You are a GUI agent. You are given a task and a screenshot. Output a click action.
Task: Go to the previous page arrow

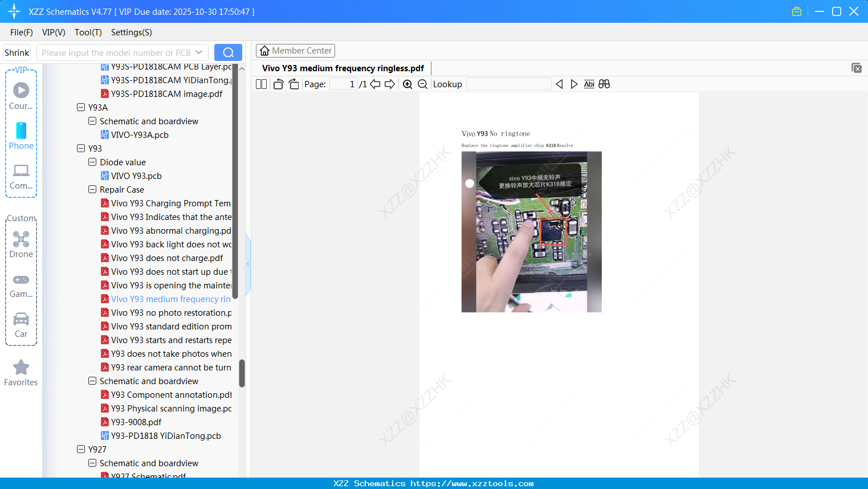(x=375, y=84)
